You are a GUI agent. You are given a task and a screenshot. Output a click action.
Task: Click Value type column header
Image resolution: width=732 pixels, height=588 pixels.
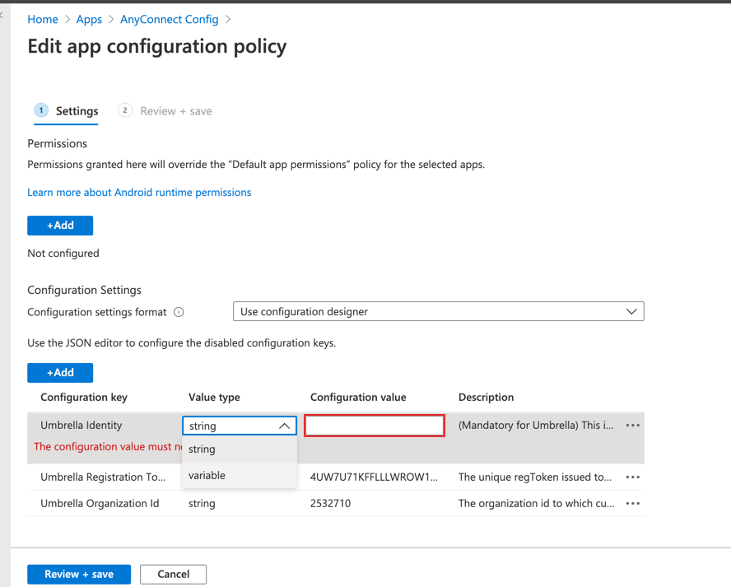point(214,398)
